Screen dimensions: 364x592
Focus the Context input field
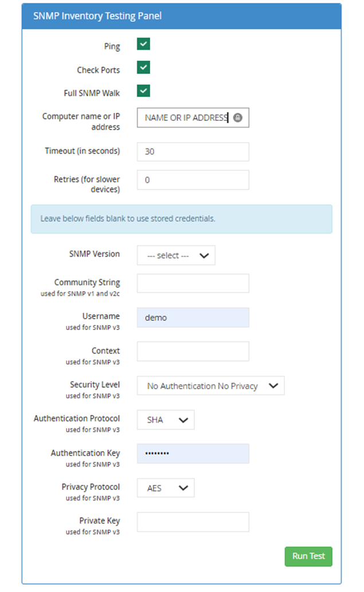click(x=193, y=351)
